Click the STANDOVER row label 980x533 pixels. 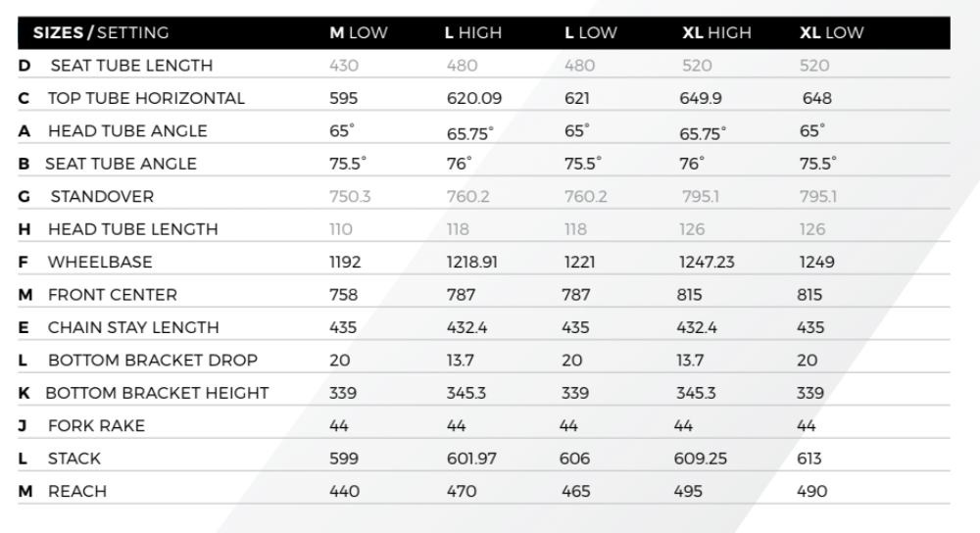click(102, 197)
